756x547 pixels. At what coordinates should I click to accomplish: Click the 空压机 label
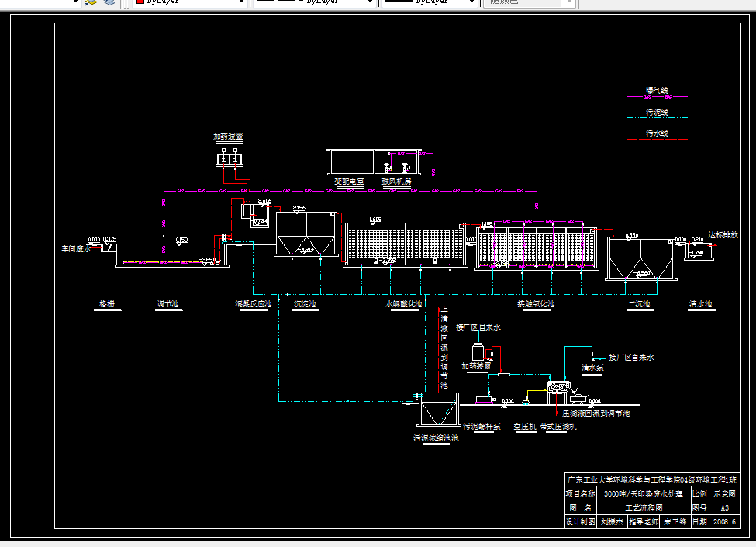[525, 427]
